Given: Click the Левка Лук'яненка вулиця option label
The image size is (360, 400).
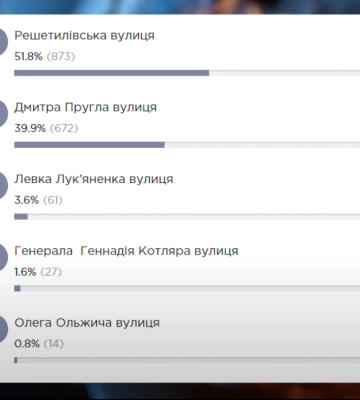Looking at the screenshot, I should 94,179.
